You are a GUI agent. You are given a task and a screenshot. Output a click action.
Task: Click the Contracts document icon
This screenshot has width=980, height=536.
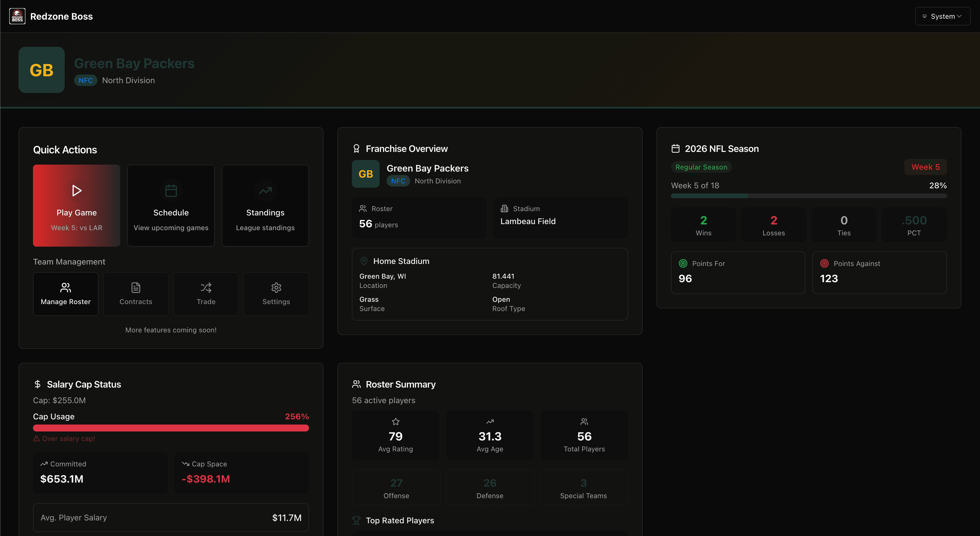(x=136, y=288)
